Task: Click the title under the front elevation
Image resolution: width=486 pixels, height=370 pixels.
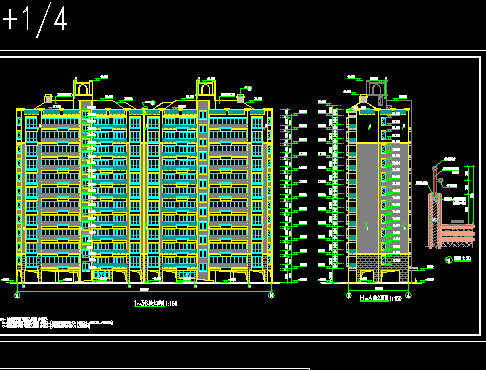Action: click(155, 303)
